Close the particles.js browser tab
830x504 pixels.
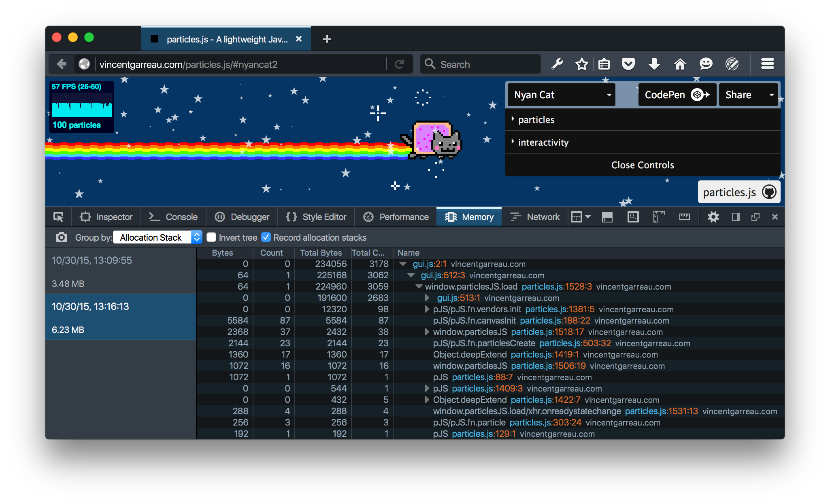[299, 39]
